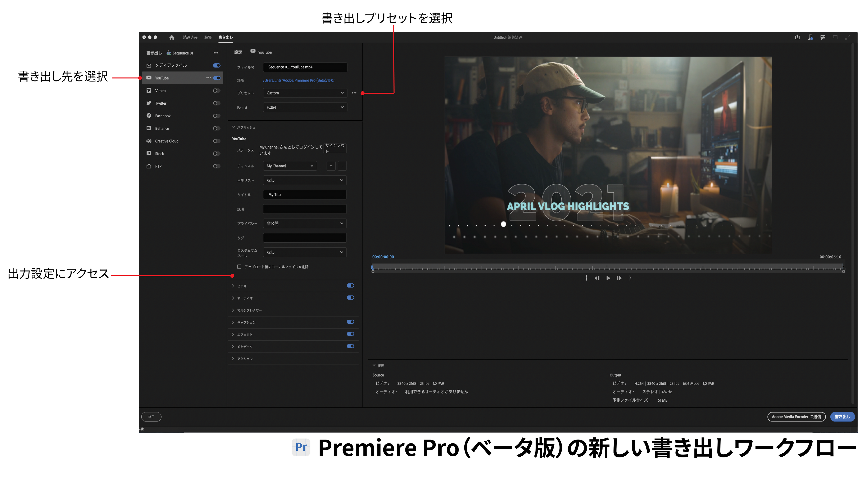The height and width of the screenshot is (480, 868).
Task: Enable the Vimeo destination switch
Action: [217, 90]
